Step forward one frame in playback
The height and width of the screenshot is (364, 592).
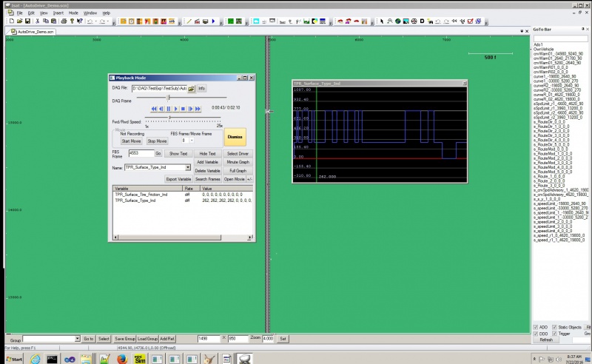click(x=190, y=109)
